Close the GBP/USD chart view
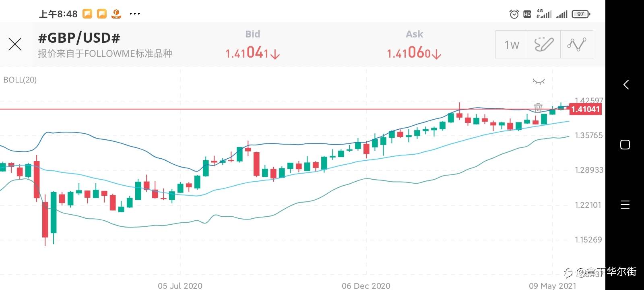 click(15, 44)
